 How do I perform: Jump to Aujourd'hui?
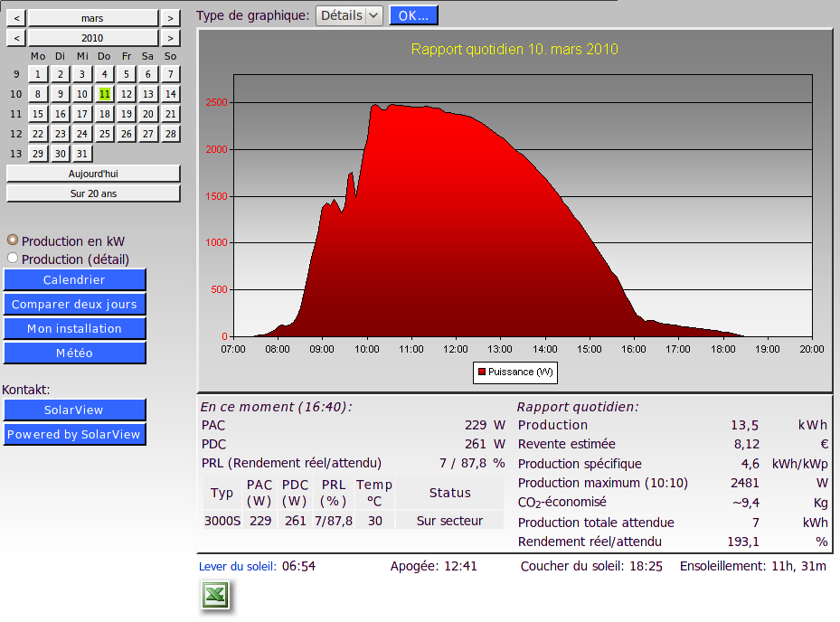pyautogui.click(x=93, y=174)
